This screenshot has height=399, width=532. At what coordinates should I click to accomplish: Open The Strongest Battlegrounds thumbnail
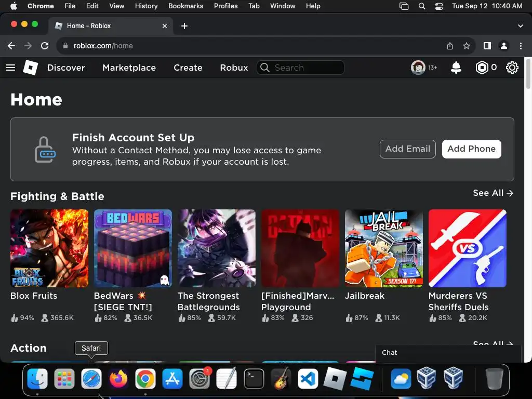(x=217, y=248)
